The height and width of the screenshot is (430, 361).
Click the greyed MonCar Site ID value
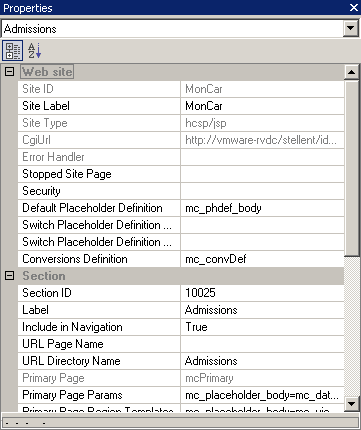coord(204,89)
